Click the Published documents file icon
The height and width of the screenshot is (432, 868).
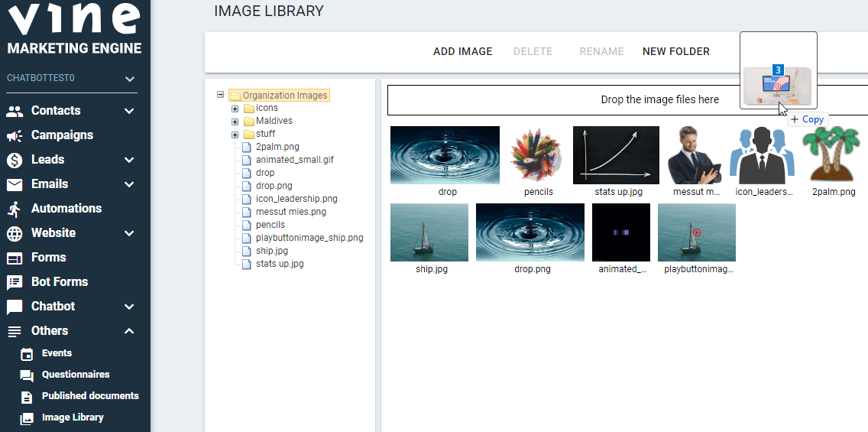point(27,396)
